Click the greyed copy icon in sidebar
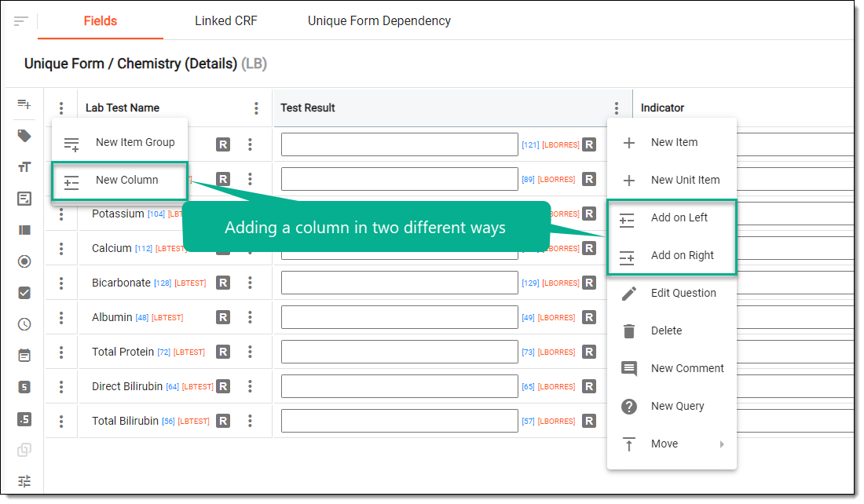 pyautogui.click(x=24, y=450)
